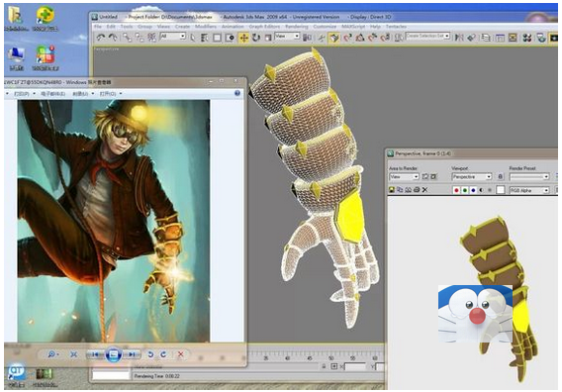Open the Animation menu
The width and height of the screenshot is (562, 392).
tap(233, 27)
